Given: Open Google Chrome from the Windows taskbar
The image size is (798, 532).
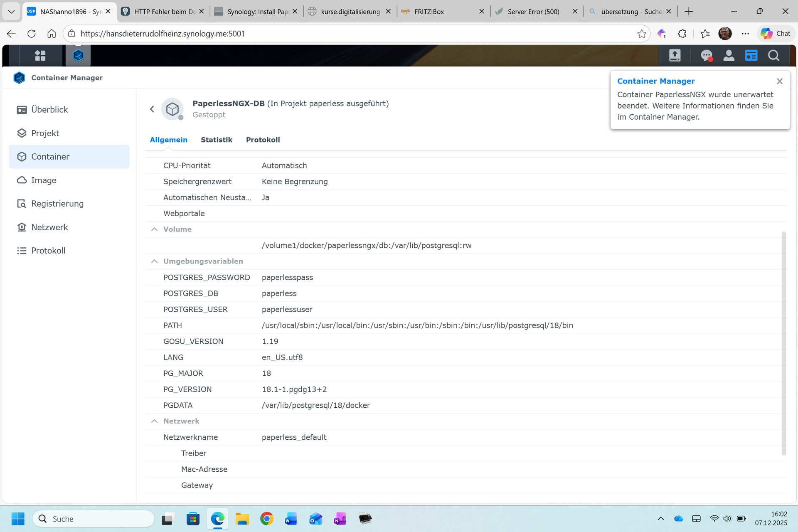Looking at the screenshot, I should pos(266,519).
